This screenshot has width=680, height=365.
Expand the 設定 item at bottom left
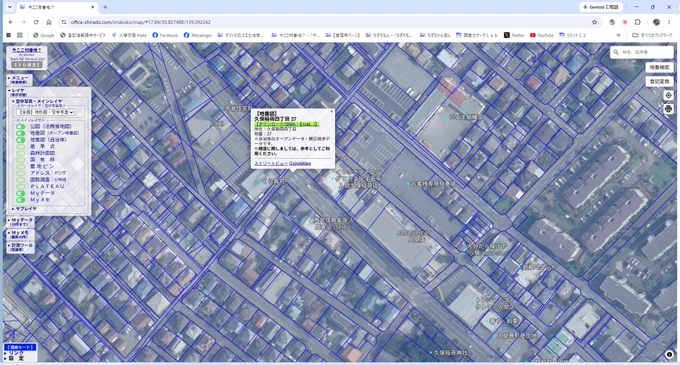point(14,358)
